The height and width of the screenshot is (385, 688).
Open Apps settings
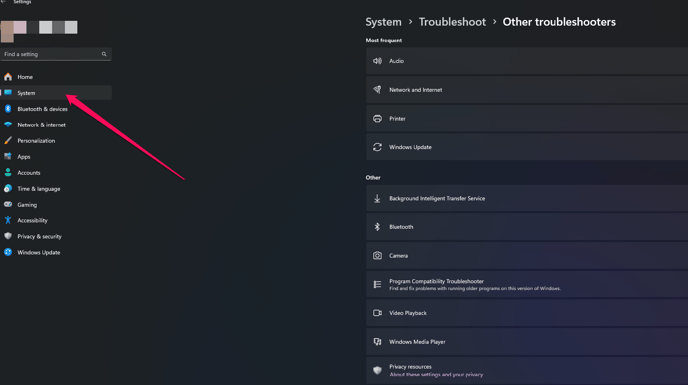[x=56, y=156]
